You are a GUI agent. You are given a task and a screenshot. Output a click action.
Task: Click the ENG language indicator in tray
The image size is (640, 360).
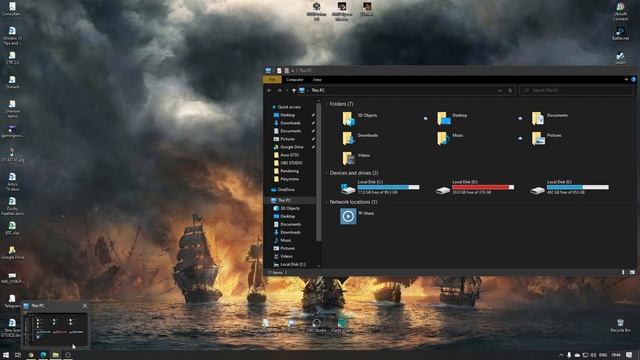(603, 355)
